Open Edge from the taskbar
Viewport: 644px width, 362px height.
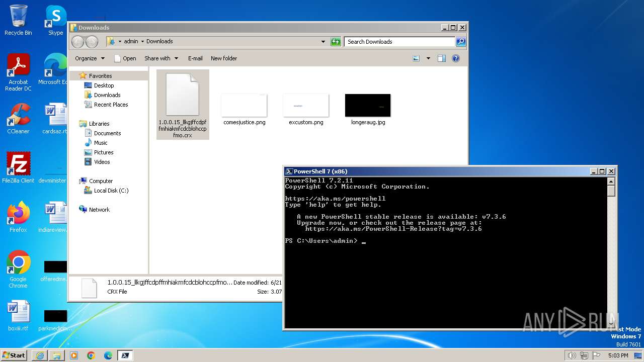click(108, 355)
